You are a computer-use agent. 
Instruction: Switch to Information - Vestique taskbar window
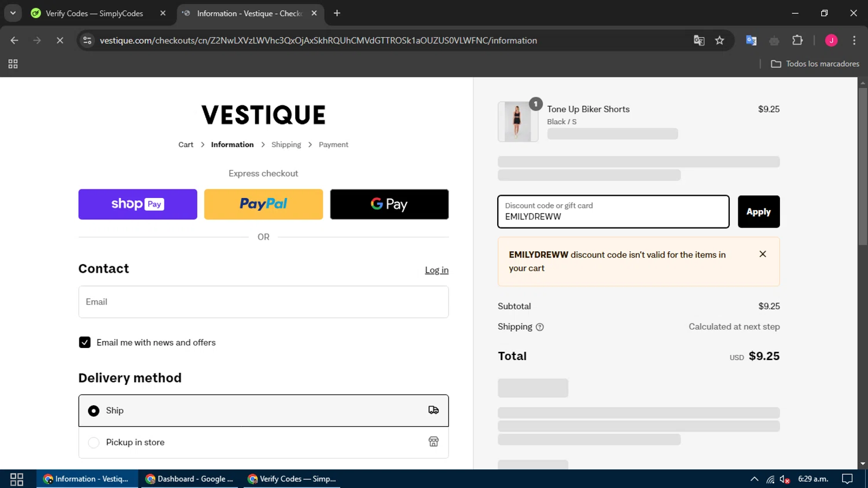(87, 479)
